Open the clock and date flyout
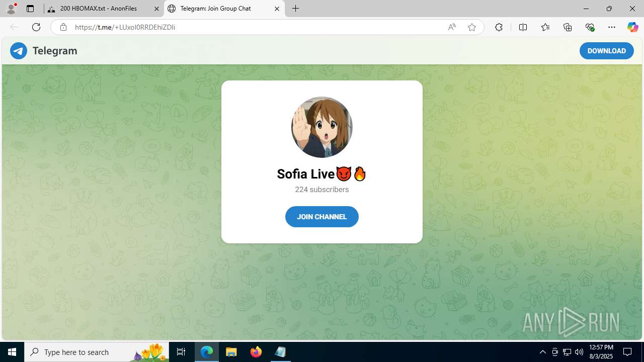The width and height of the screenshot is (644, 362). pos(601,352)
